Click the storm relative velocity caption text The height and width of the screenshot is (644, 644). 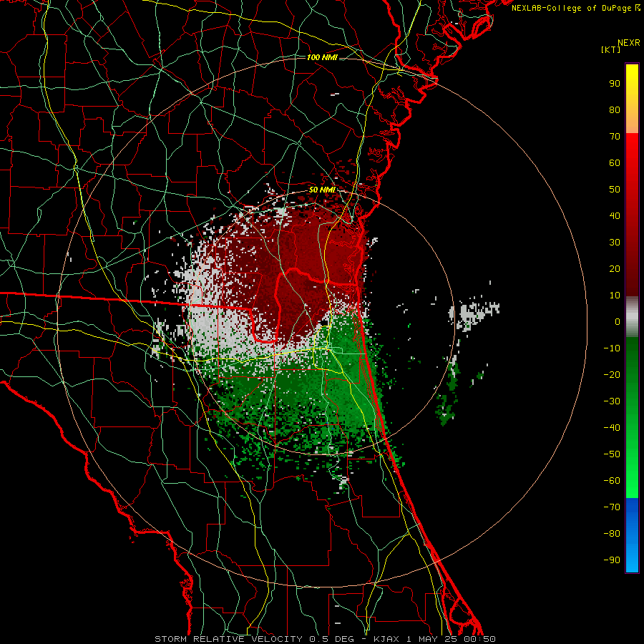pyautogui.click(x=325, y=639)
